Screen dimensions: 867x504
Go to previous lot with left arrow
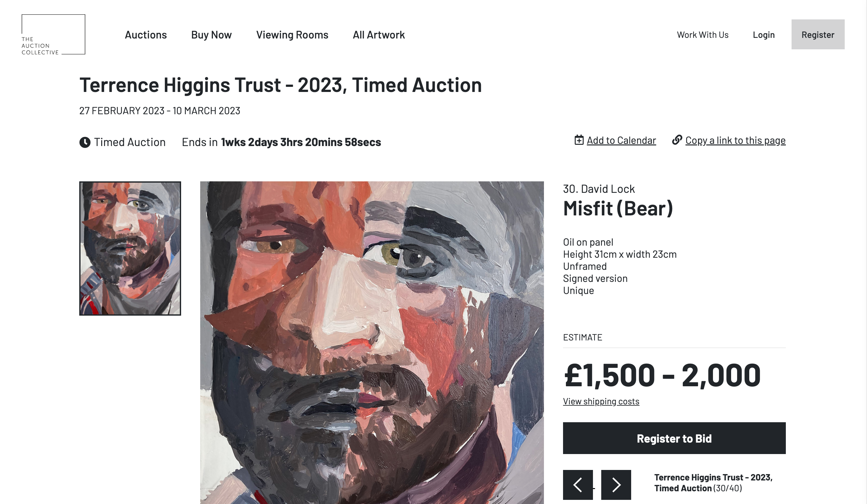click(578, 484)
